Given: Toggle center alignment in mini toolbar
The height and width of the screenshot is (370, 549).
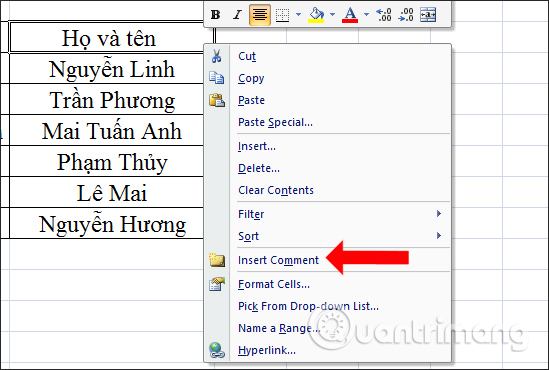Looking at the screenshot, I should pyautogui.click(x=259, y=15).
